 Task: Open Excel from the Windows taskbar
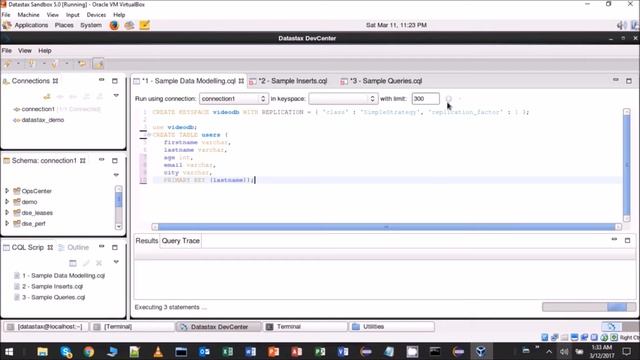pos(227,351)
